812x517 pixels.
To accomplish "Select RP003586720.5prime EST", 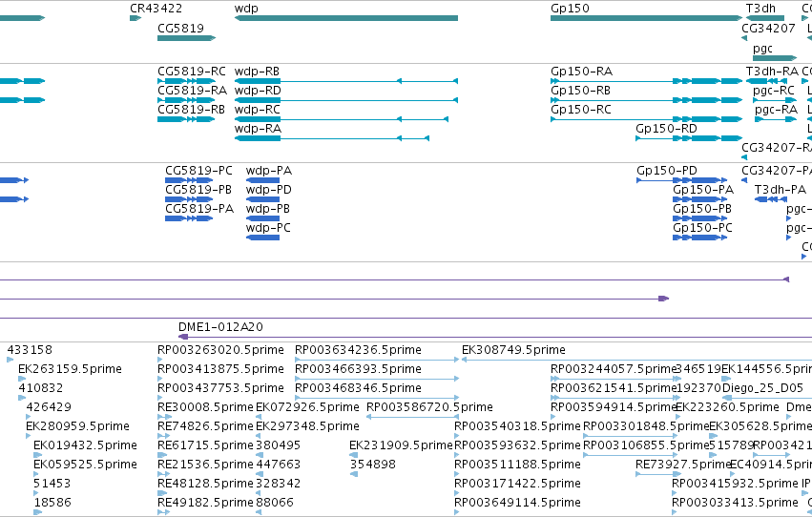I will coord(413,417).
